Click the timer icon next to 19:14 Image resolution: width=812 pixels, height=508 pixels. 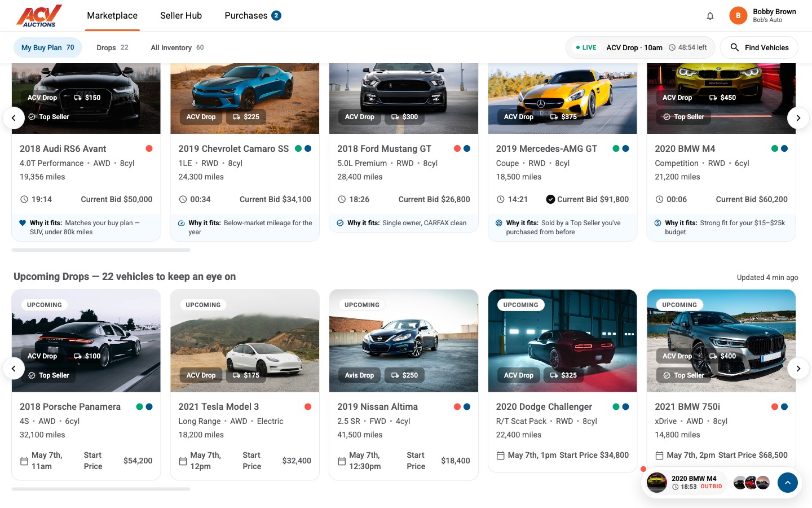[24, 199]
